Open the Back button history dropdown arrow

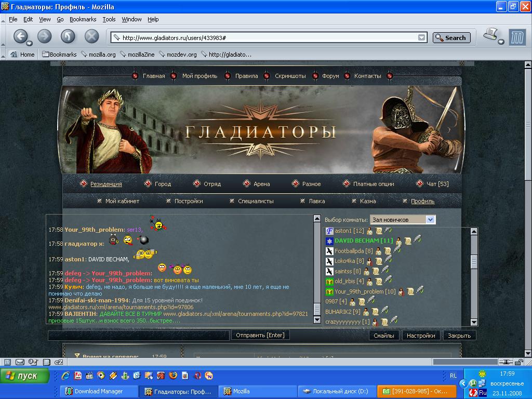click(x=30, y=43)
